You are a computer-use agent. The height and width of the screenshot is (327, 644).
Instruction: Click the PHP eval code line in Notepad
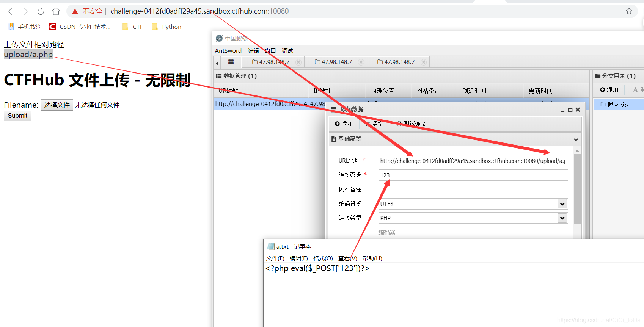point(317,268)
